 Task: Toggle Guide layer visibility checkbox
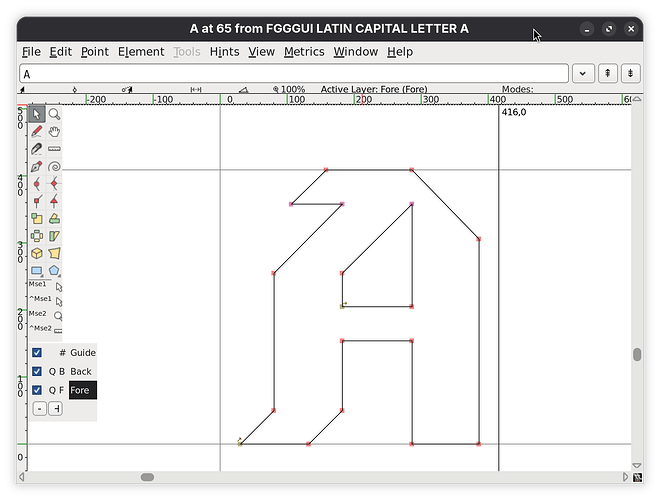coord(37,353)
